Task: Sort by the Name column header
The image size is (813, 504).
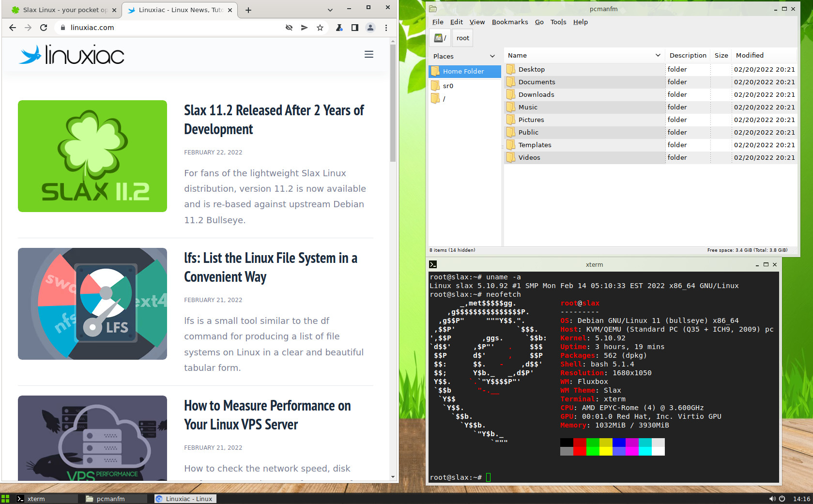Action: (x=584, y=55)
